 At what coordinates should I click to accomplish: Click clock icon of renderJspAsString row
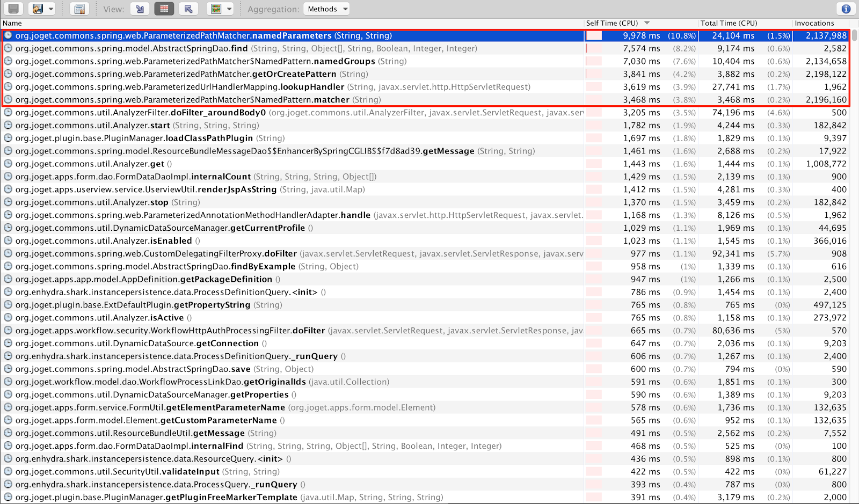pos(8,189)
